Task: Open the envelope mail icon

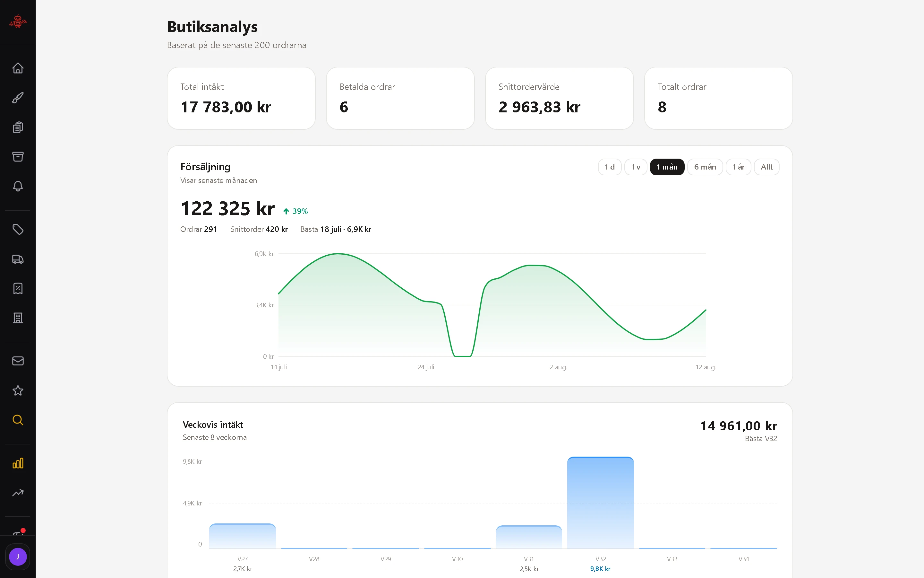Action: click(x=18, y=361)
